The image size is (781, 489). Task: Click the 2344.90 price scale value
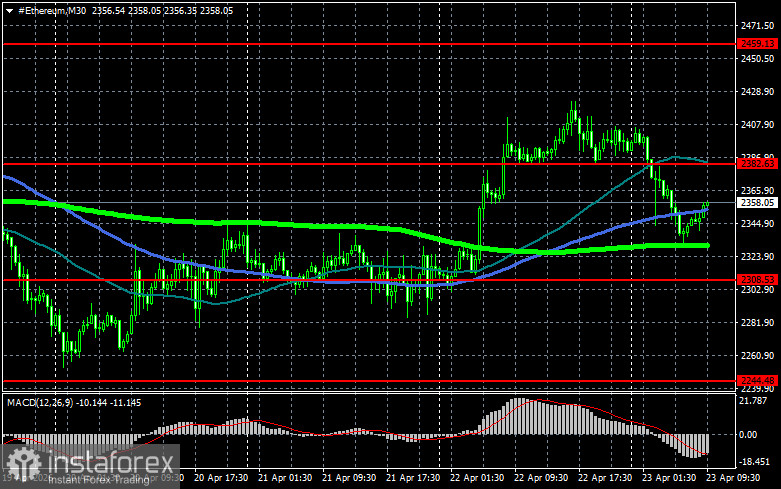(x=758, y=224)
